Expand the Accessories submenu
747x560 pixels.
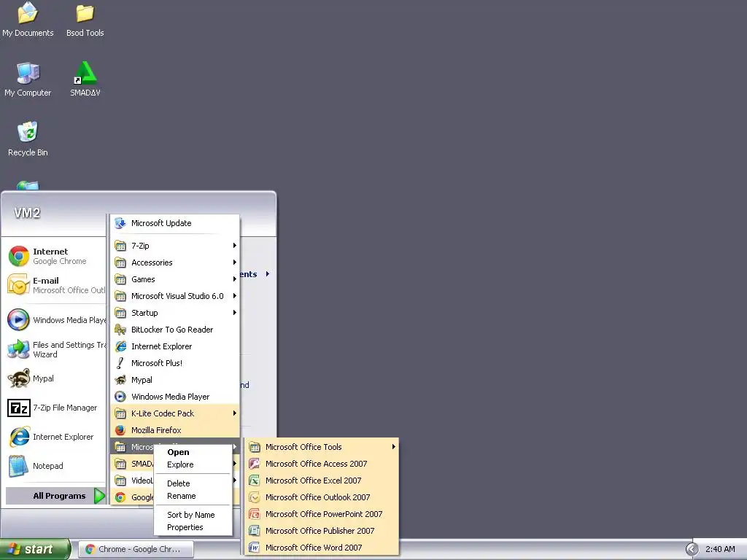(175, 262)
